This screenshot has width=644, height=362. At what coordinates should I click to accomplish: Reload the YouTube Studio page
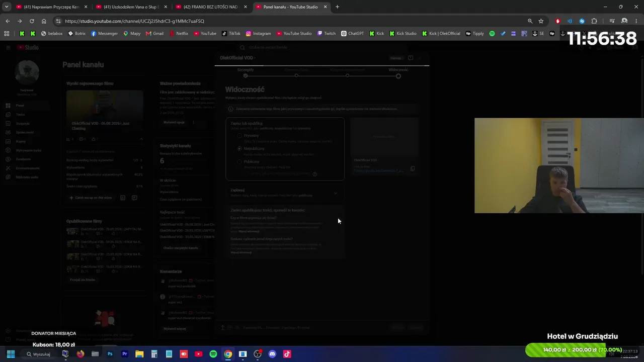32,21
